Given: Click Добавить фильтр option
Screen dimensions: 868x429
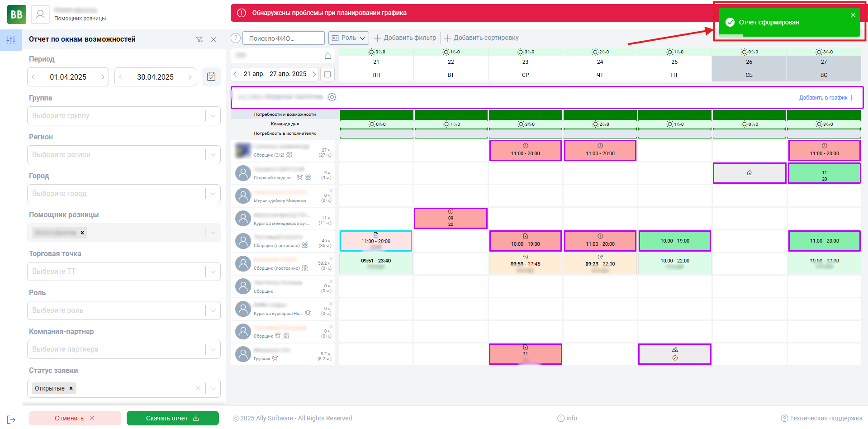Looking at the screenshot, I should pyautogui.click(x=405, y=38).
